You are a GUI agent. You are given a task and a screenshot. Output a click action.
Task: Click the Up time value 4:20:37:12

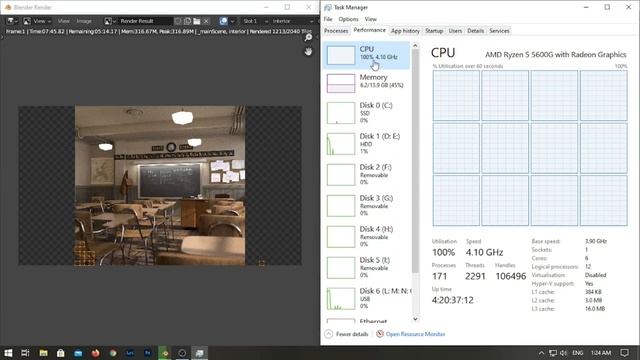click(x=452, y=300)
